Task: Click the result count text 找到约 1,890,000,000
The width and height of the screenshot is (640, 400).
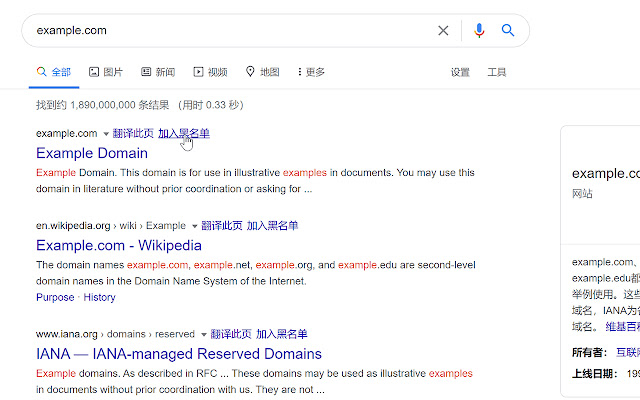Action: coord(102,105)
